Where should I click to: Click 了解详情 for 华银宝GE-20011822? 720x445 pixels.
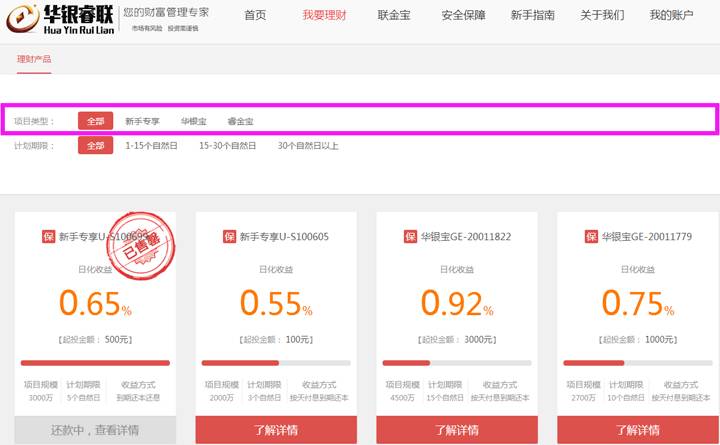click(457, 430)
